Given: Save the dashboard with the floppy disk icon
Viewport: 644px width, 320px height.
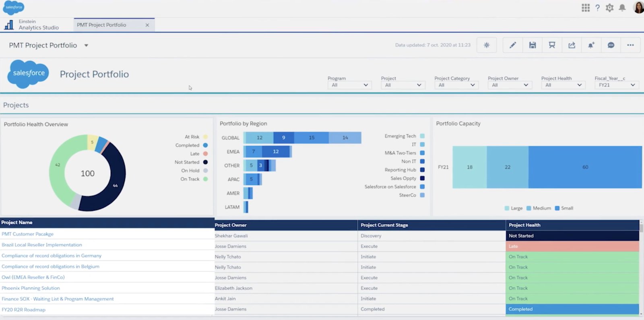Looking at the screenshot, I should pos(532,45).
